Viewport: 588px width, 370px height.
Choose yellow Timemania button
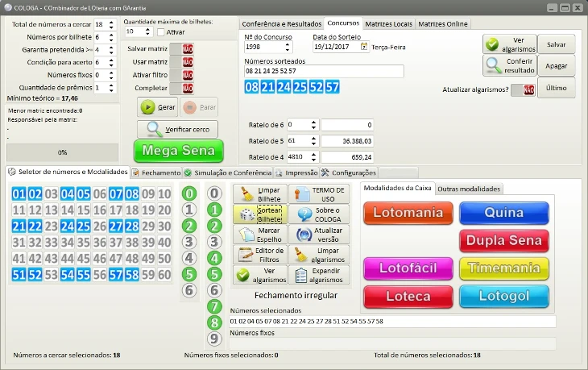504,268
